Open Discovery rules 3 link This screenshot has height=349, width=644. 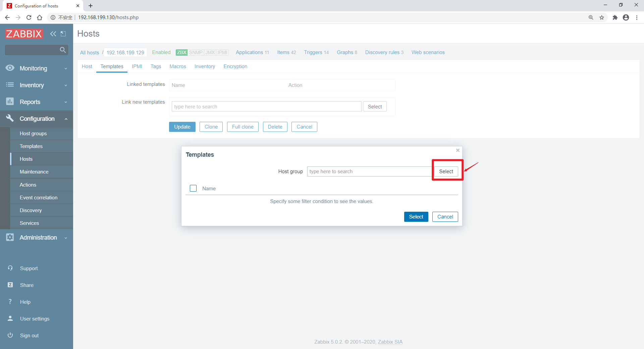click(384, 52)
